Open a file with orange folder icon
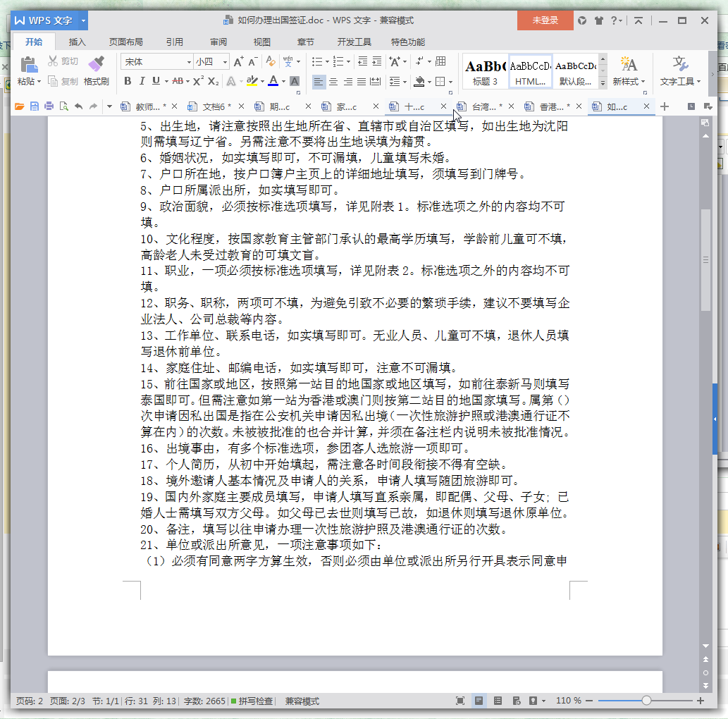728x719 pixels. [x=19, y=106]
